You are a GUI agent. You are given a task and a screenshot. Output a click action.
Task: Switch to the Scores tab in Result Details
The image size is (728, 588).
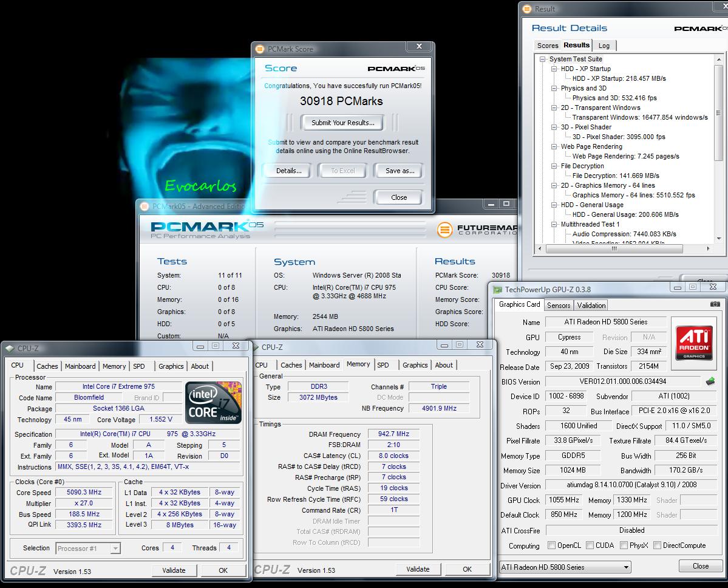tap(548, 46)
